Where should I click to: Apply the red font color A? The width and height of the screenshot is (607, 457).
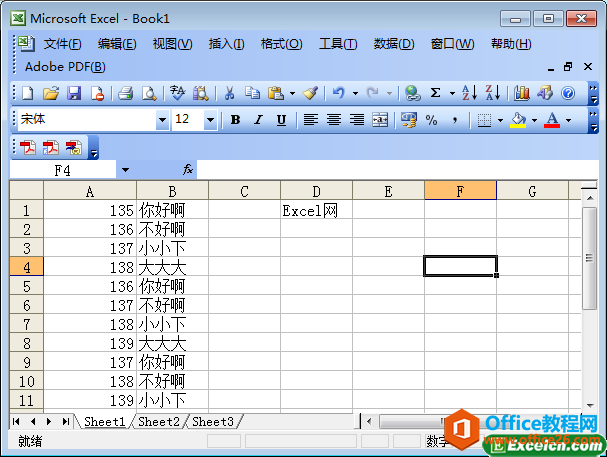pyautogui.click(x=552, y=120)
